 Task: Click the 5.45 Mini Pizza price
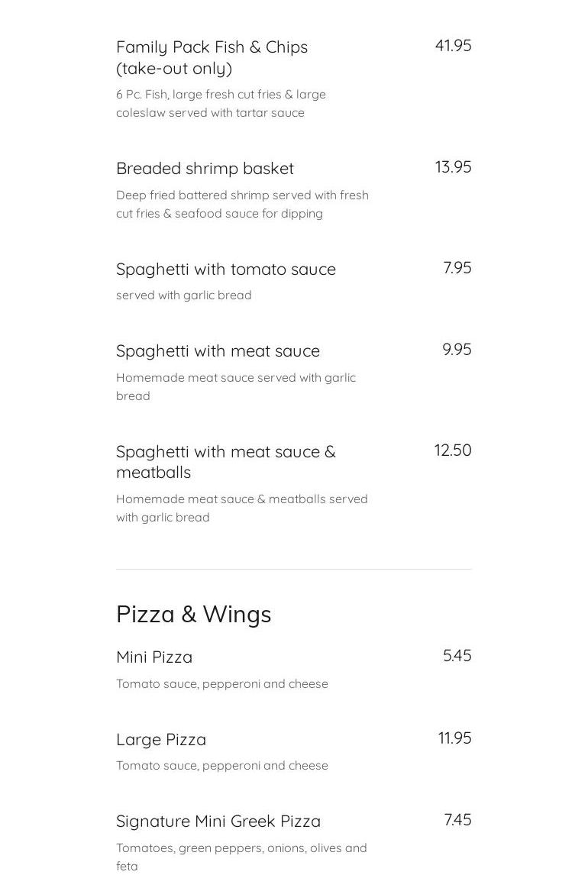click(x=457, y=656)
